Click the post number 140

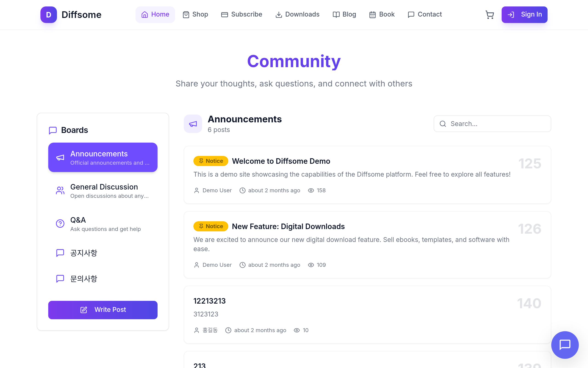pos(529,303)
